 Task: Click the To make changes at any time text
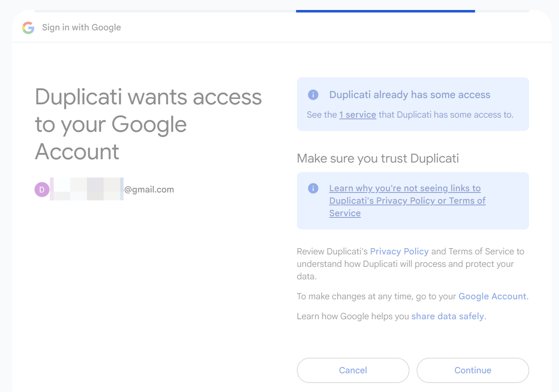377,296
